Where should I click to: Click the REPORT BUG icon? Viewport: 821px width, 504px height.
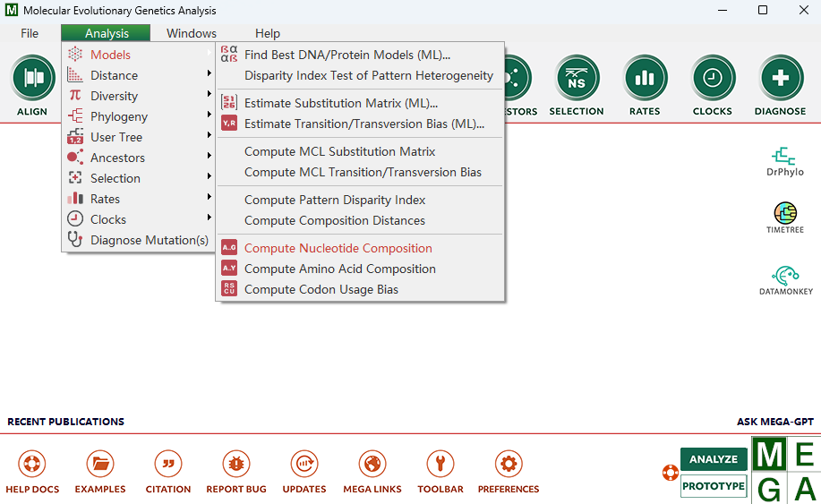point(236,465)
